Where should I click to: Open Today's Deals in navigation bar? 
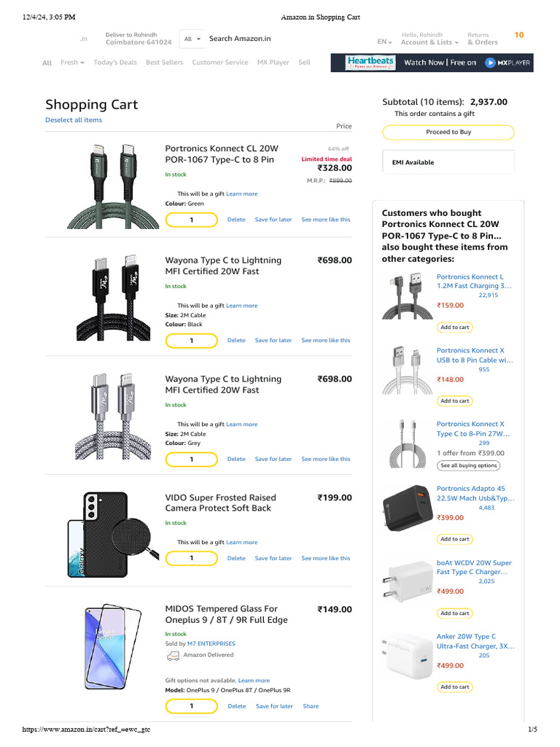tap(115, 63)
